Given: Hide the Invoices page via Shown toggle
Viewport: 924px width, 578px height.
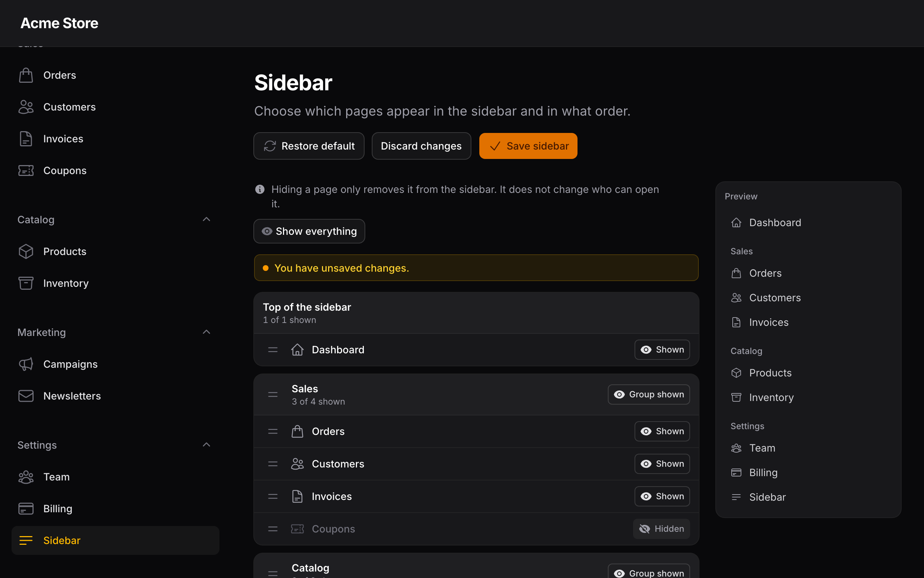Looking at the screenshot, I should (662, 496).
